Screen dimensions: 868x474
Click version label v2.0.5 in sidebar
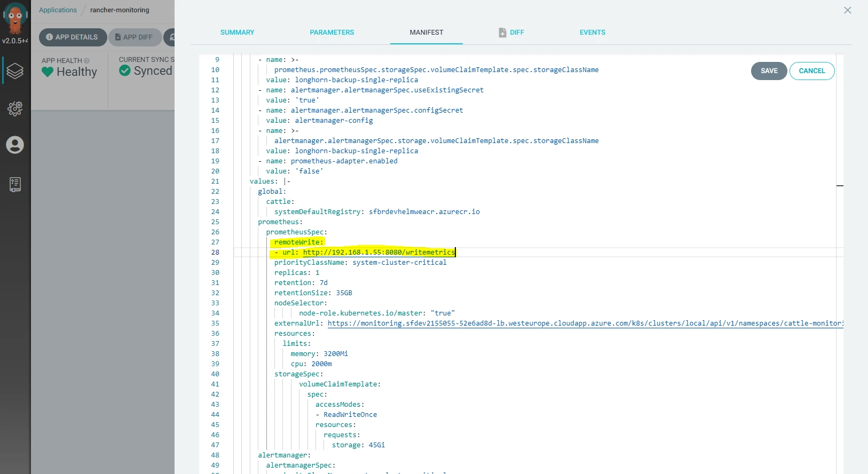point(15,41)
